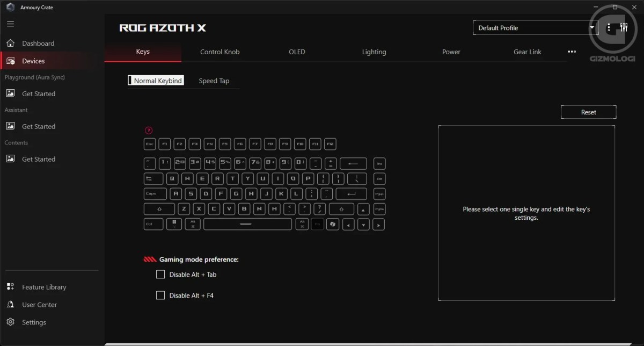Select the right arrow key
The width and height of the screenshot is (644, 346).
coord(379,225)
